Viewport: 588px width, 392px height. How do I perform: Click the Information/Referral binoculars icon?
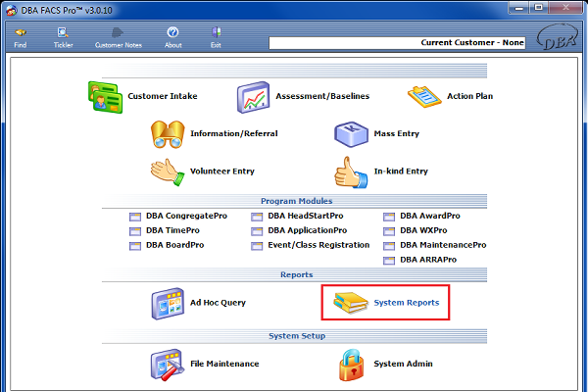tap(169, 133)
